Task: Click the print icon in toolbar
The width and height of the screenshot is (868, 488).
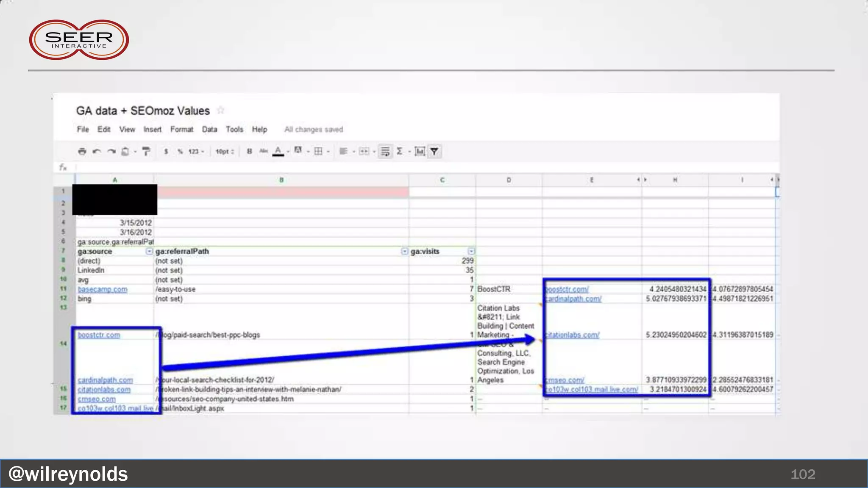Action: click(82, 151)
